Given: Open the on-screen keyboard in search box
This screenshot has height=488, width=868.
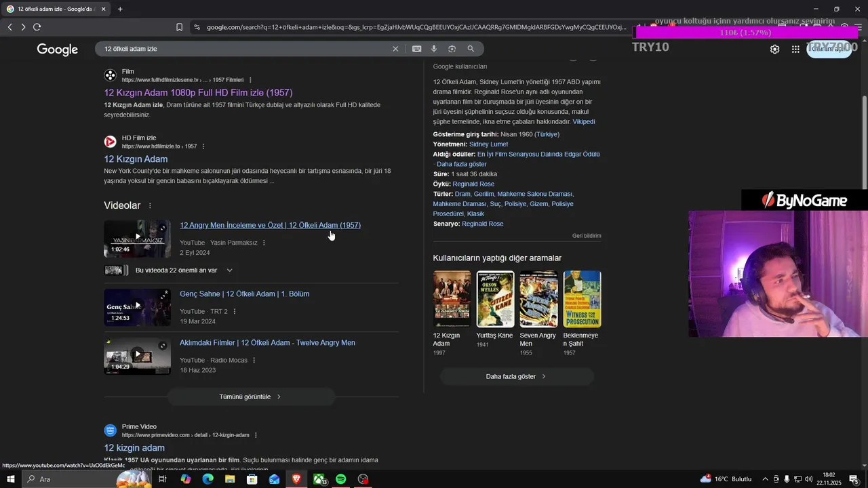Looking at the screenshot, I should pyautogui.click(x=416, y=49).
